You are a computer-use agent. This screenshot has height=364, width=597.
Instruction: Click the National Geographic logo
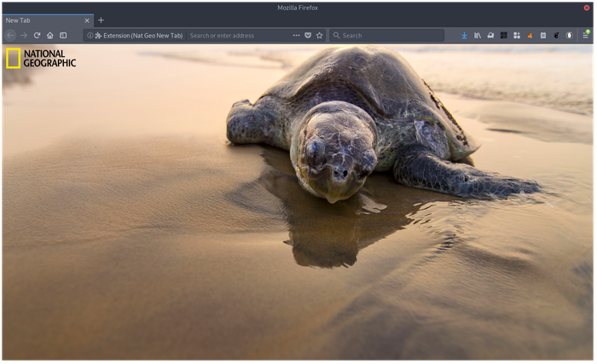tap(41, 58)
